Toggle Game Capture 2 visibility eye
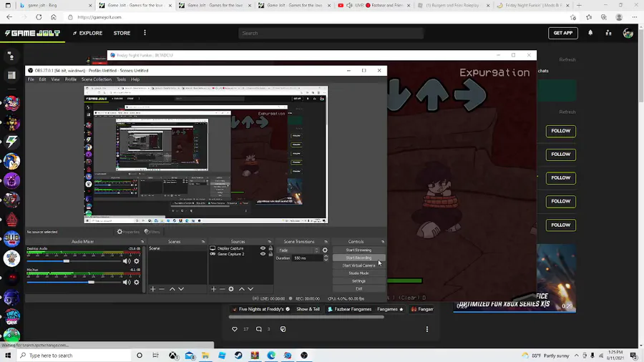Image resolution: width=644 pixels, height=362 pixels. (x=263, y=254)
